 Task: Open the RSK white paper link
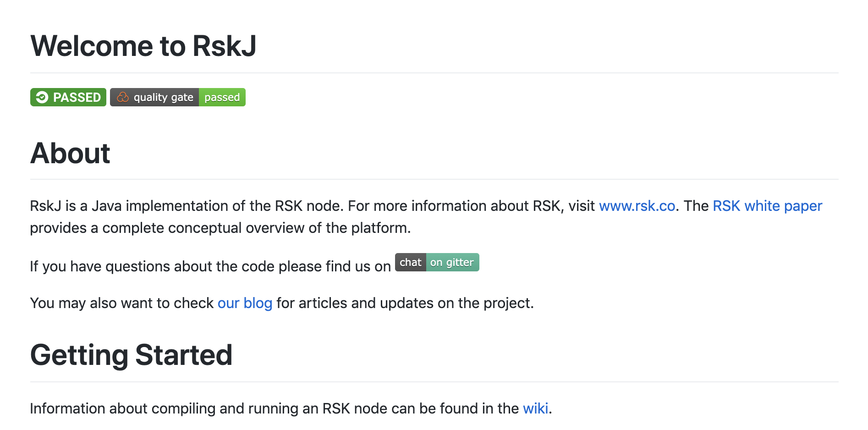[x=767, y=206]
